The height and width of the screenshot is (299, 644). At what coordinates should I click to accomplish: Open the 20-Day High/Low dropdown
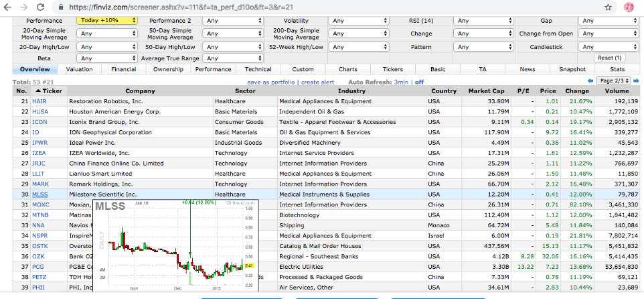click(107, 47)
